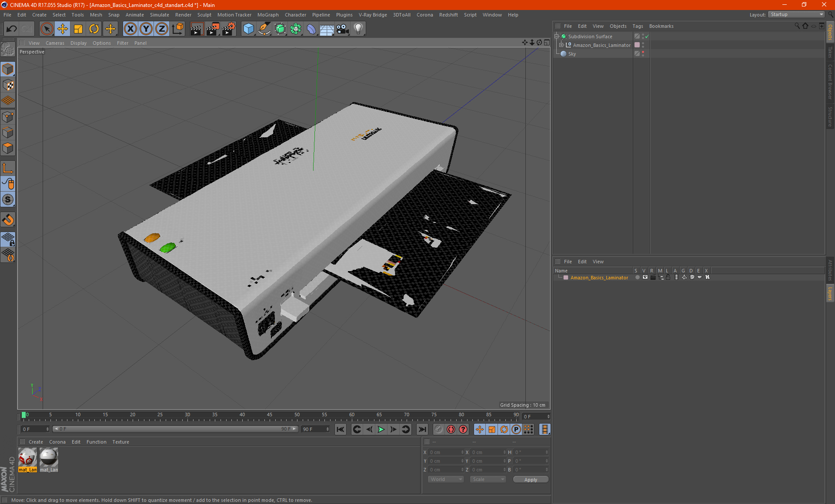Switch to Points mode
The width and height of the screenshot is (835, 504).
[x=8, y=117]
